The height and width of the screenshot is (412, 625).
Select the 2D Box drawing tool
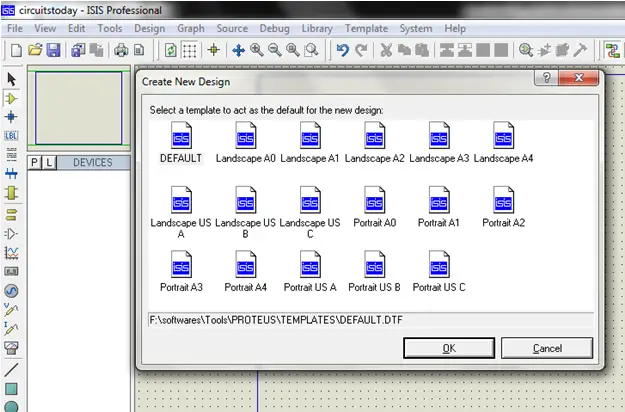coord(11,389)
